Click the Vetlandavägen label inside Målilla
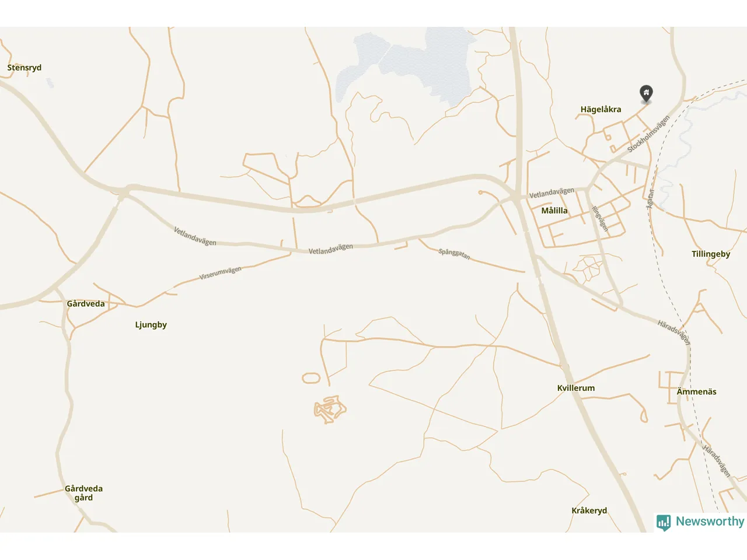747x560 pixels. click(x=551, y=192)
